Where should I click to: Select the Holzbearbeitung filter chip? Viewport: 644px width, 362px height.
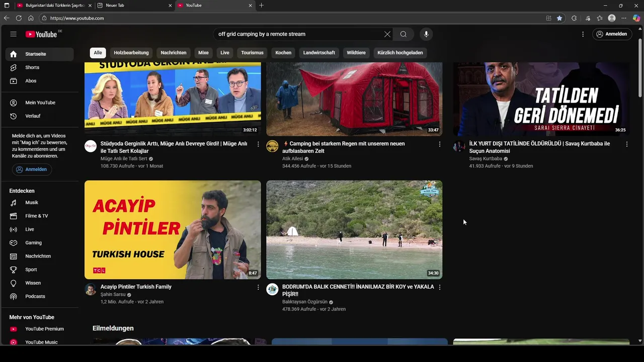pyautogui.click(x=131, y=53)
